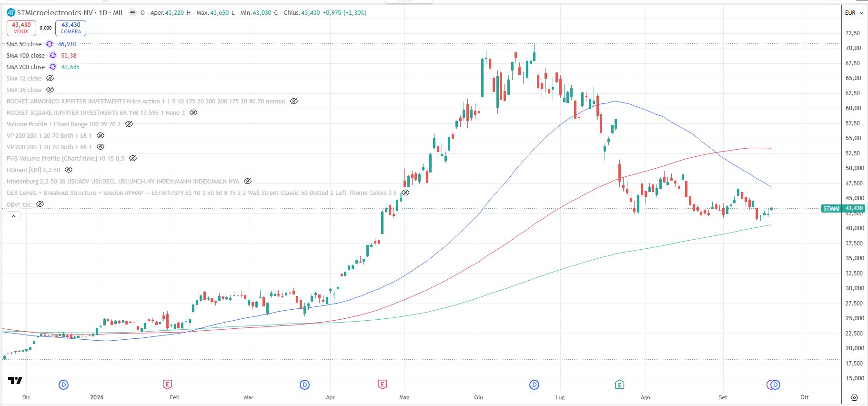Show the Volume Profile / Fixed Range indicator

tap(129, 124)
